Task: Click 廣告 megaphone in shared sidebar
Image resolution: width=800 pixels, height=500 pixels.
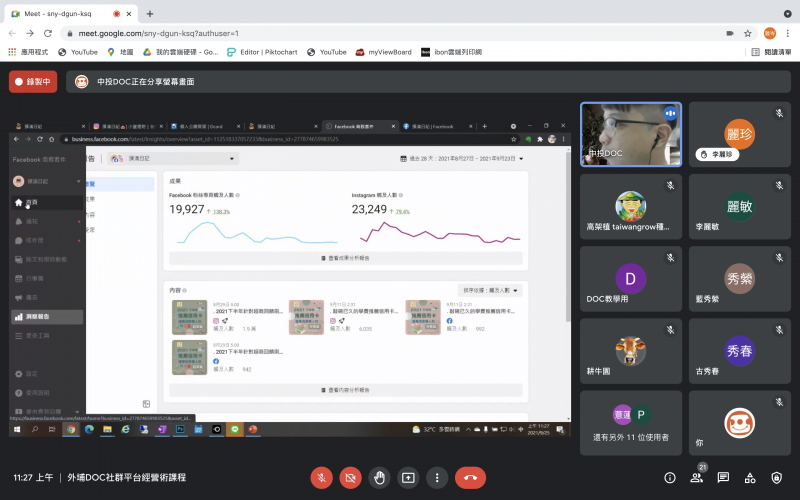Action: (46, 297)
